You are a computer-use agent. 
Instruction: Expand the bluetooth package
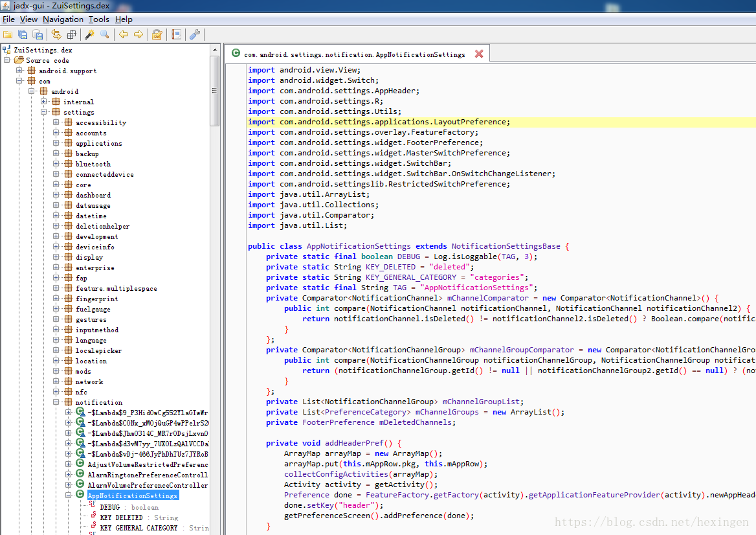[56, 164]
